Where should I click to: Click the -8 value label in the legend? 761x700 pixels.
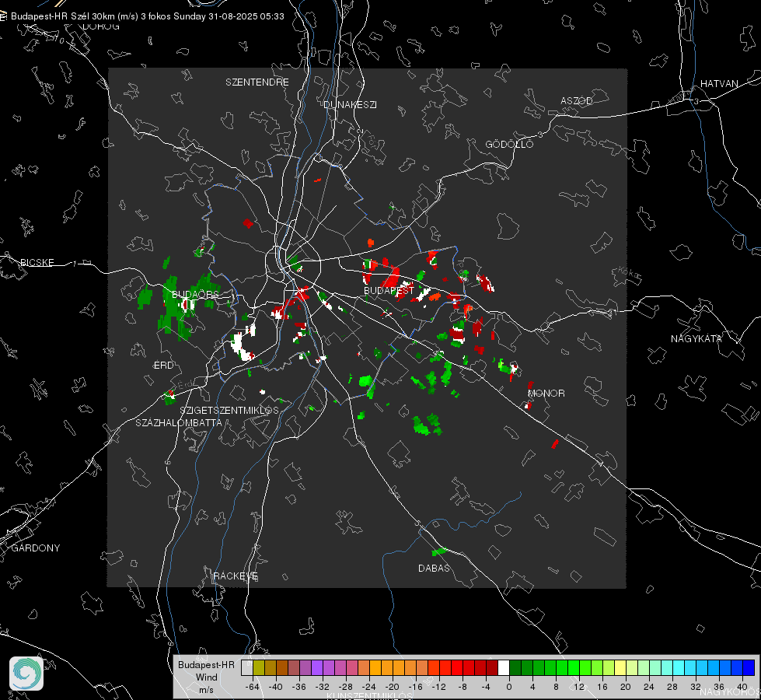[x=463, y=687]
